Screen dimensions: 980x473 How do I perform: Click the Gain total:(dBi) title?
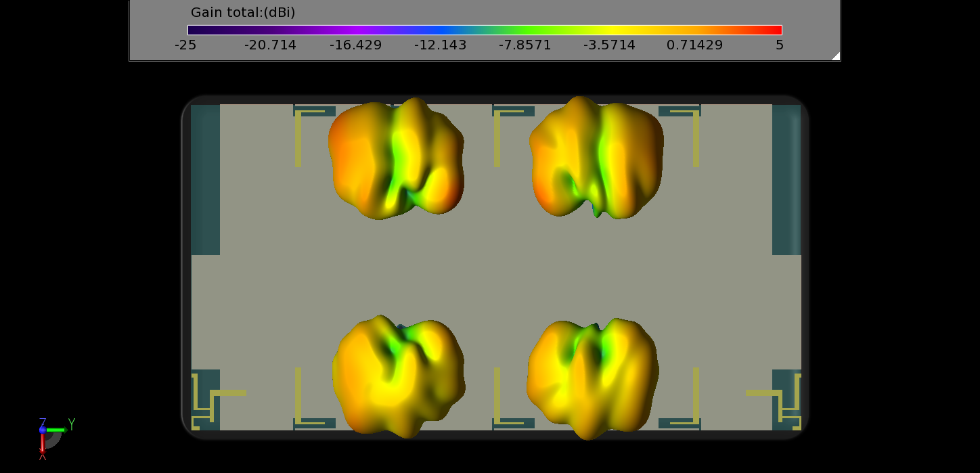point(242,12)
